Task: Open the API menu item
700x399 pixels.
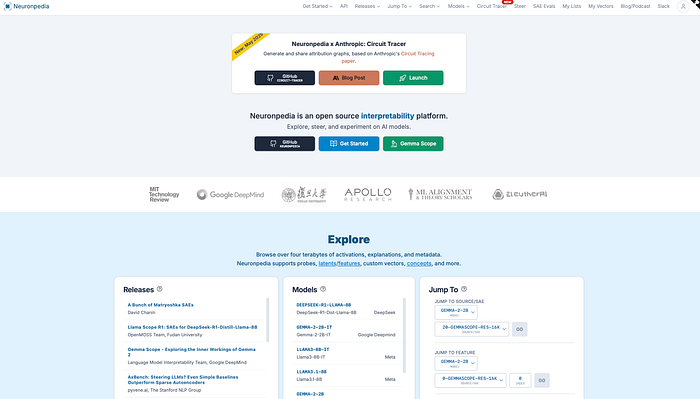Action: 344,6
